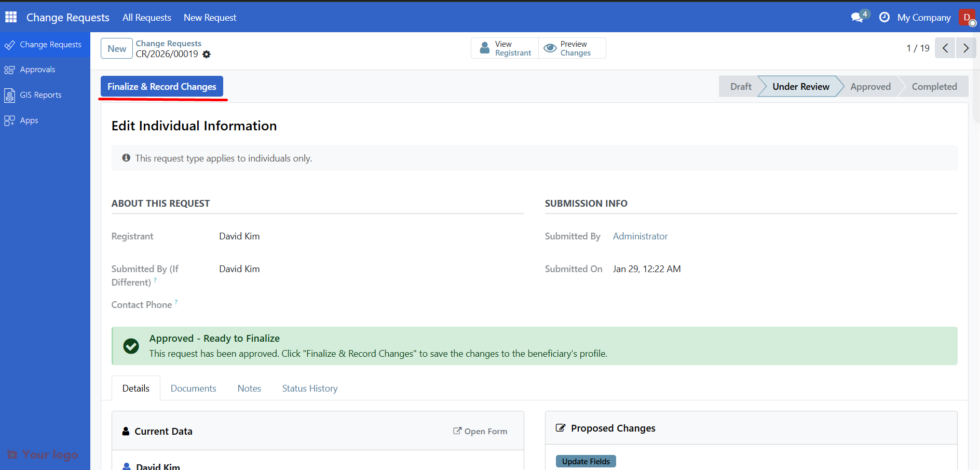The height and width of the screenshot is (470, 980).
Task: Open GIS Reports in sidebar
Action: tap(40, 95)
